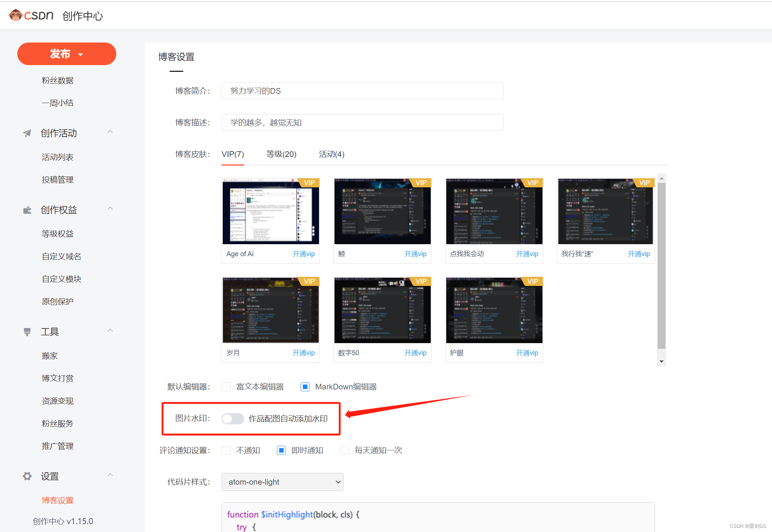Click the gear icon beside 设置
772x532 pixels.
coord(27,476)
